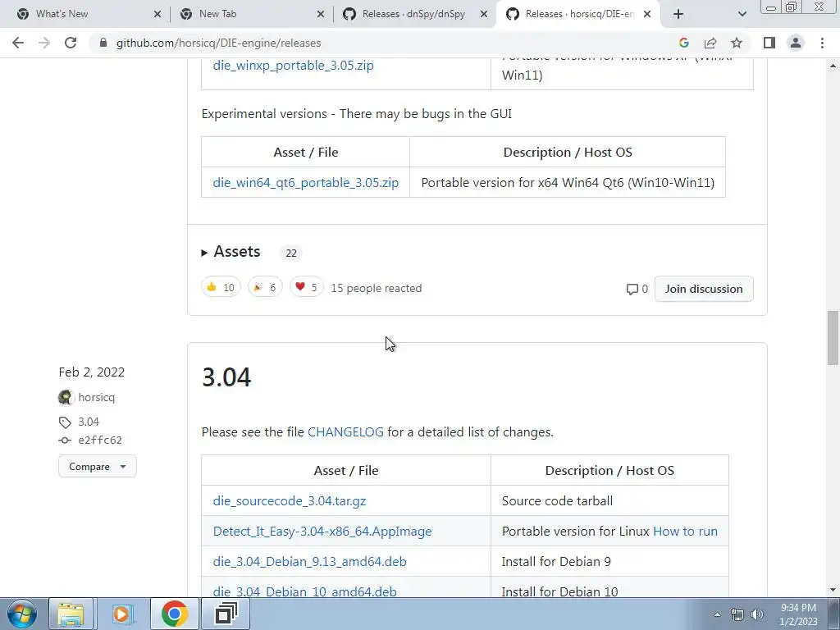Expand the Assets 22 section
This screenshot has height=630, width=840.
click(231, 252)
